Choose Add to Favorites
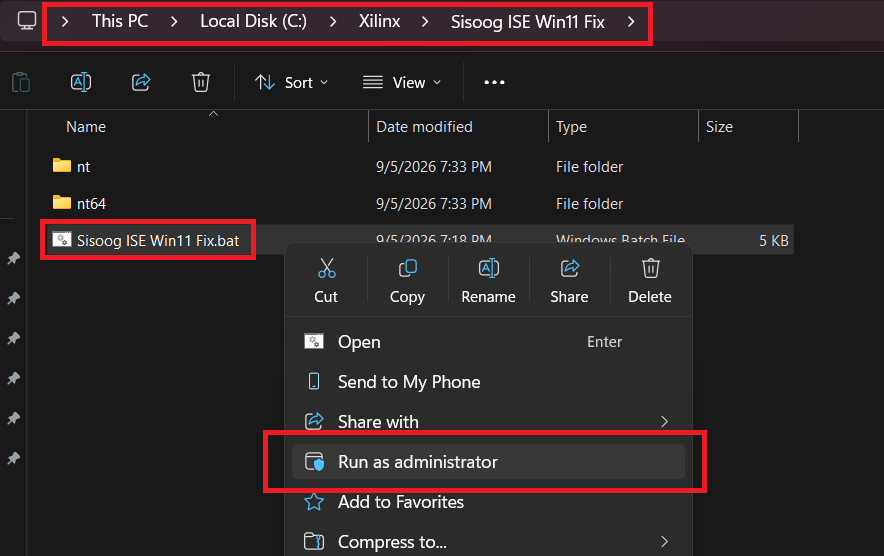Image resolution: width=884 pixels, height=556 pixels. pos(488,502)
